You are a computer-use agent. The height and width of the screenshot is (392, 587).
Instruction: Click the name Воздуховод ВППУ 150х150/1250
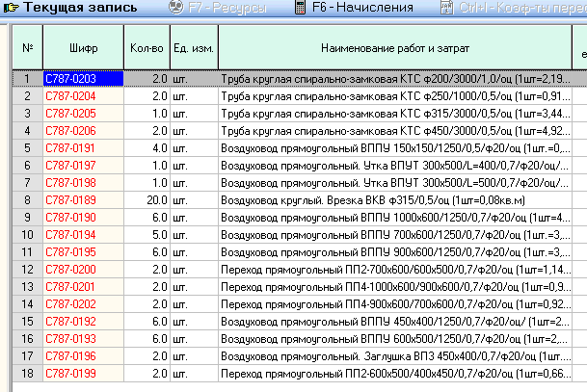395,148
